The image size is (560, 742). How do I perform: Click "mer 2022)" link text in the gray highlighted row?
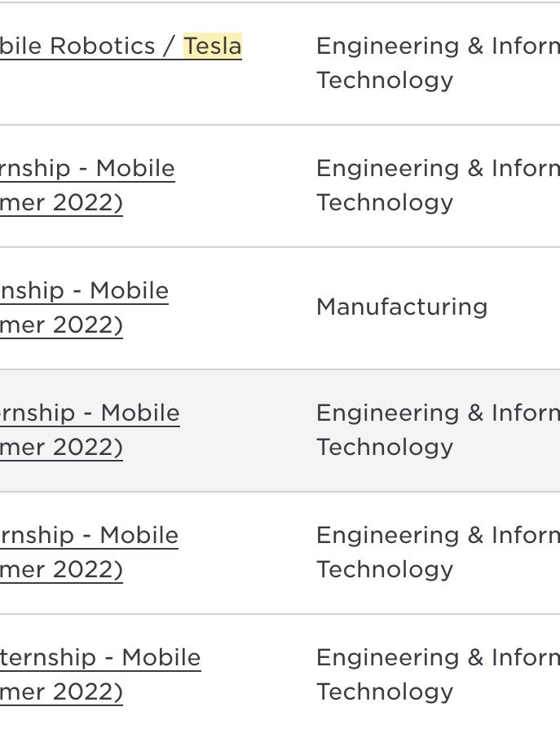tap(61, 447)
